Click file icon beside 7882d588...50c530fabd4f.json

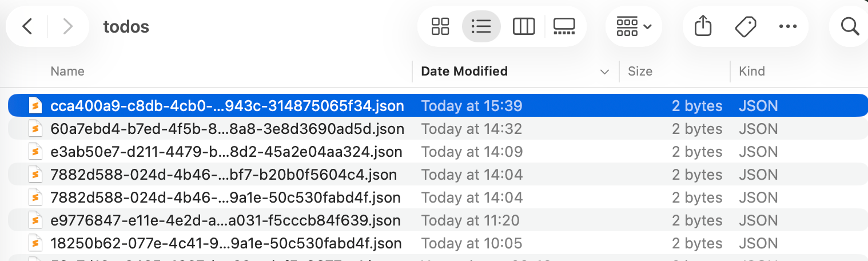(35, 197)
